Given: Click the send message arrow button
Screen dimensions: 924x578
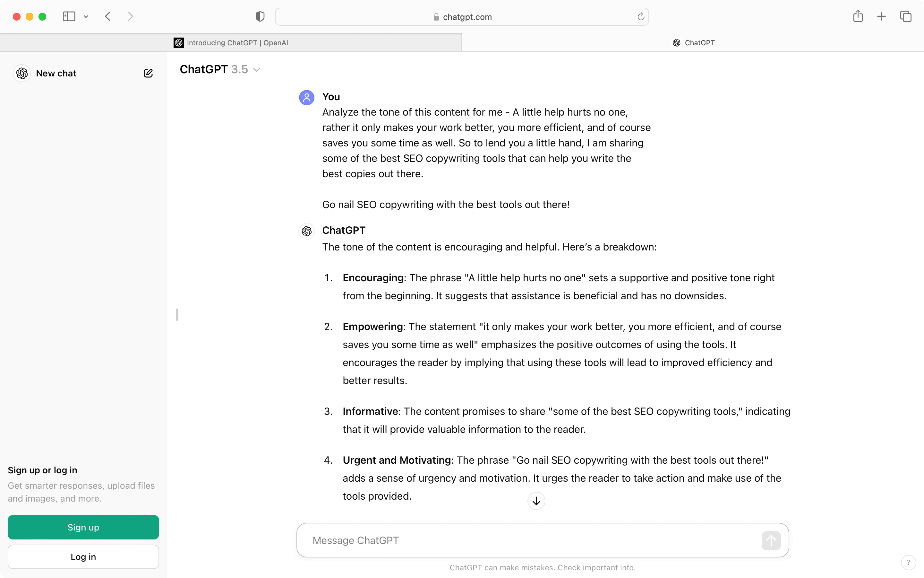Looking at the screenshot, I should pyautogui.click(x=771, y=540).
